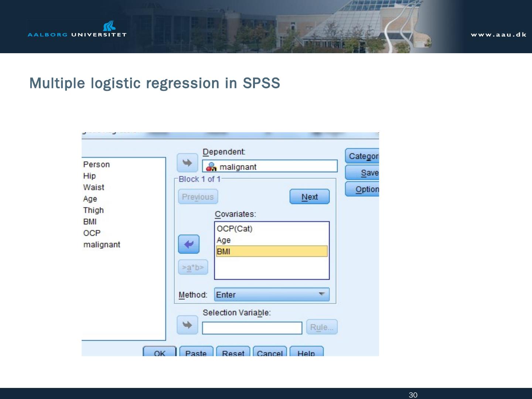Open the Categorical options dialog
The height and width of the screenshot is (399, 532).
tap(362, 156)
